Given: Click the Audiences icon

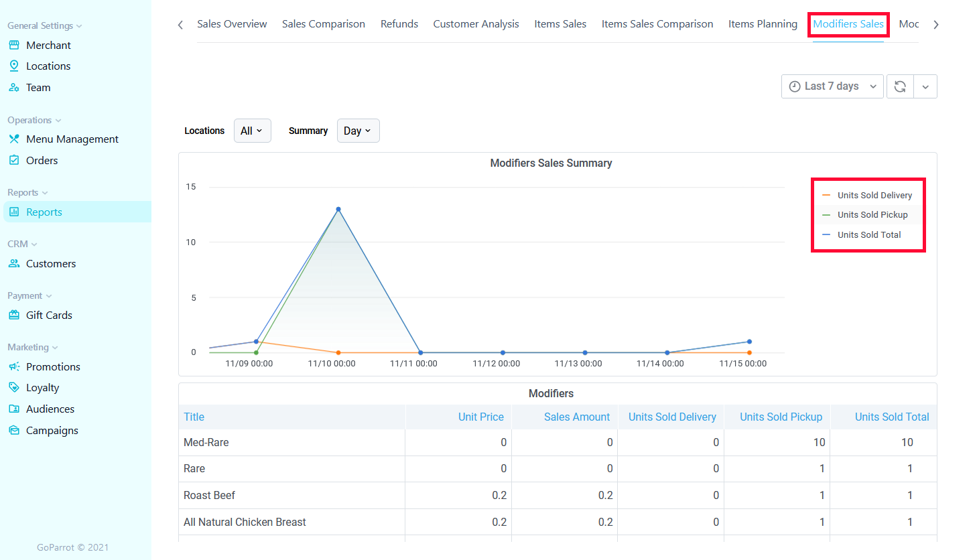Looking at the screenshot, I should click(x=14, y=409).
